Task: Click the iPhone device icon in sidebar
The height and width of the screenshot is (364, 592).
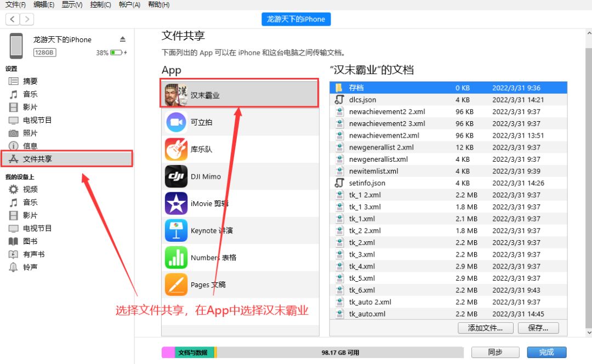Action: click(16, 46)
